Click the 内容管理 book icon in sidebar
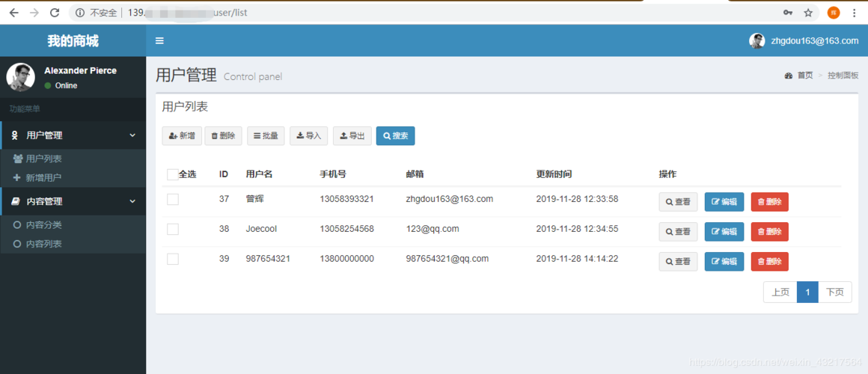This screenshot has width=868, height=374. pos(16,201)
